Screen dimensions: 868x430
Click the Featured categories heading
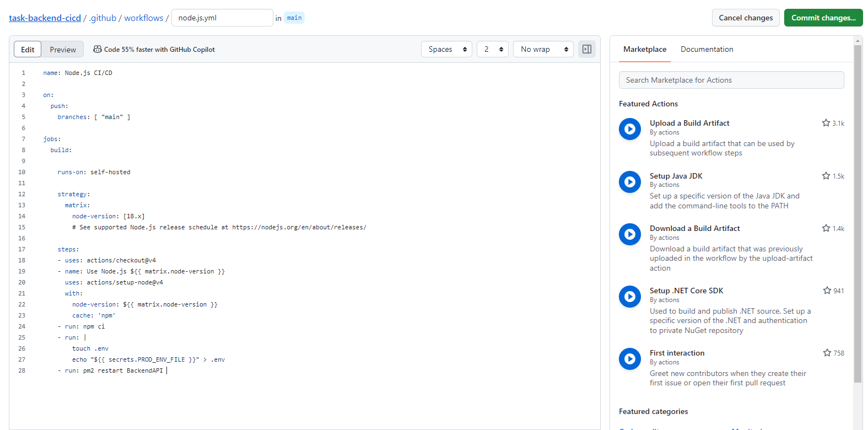tap(653, 411)
